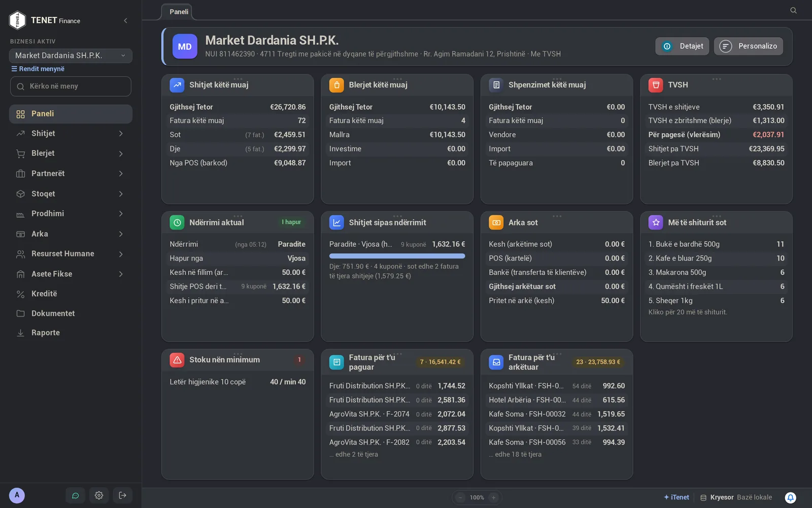Expand the Arka menu

pyautogui.click(x=71, y=234)
